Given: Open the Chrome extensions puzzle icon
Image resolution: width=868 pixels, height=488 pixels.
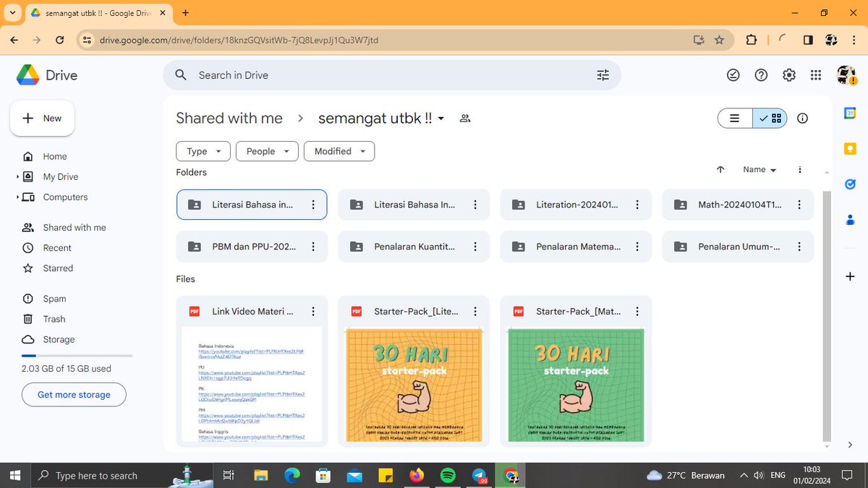Looking at the screenshot, I should tap(752, 40).
